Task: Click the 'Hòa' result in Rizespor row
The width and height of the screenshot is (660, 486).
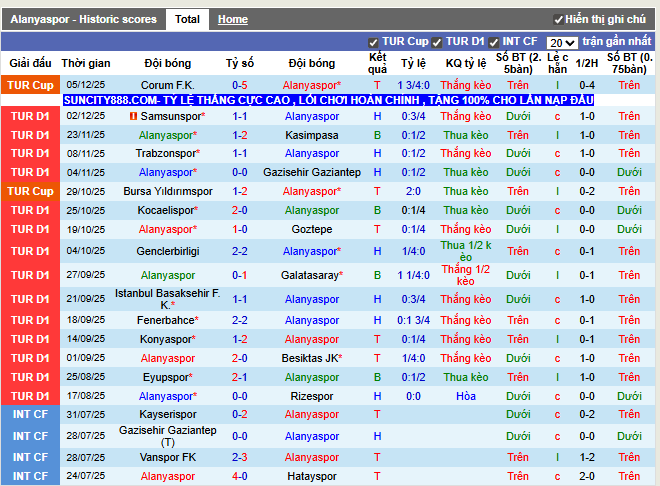Action: pyautogui.click(x=466, y=396)
